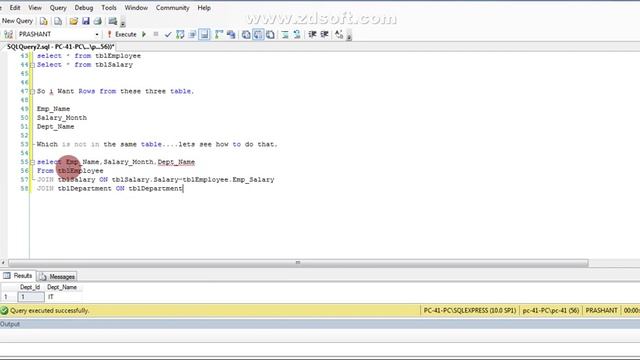This screenshot has width=640, height=360.
Task: Click 'tblEmployee.Emp_Salary' on line 57
Action: click(228, 180)
